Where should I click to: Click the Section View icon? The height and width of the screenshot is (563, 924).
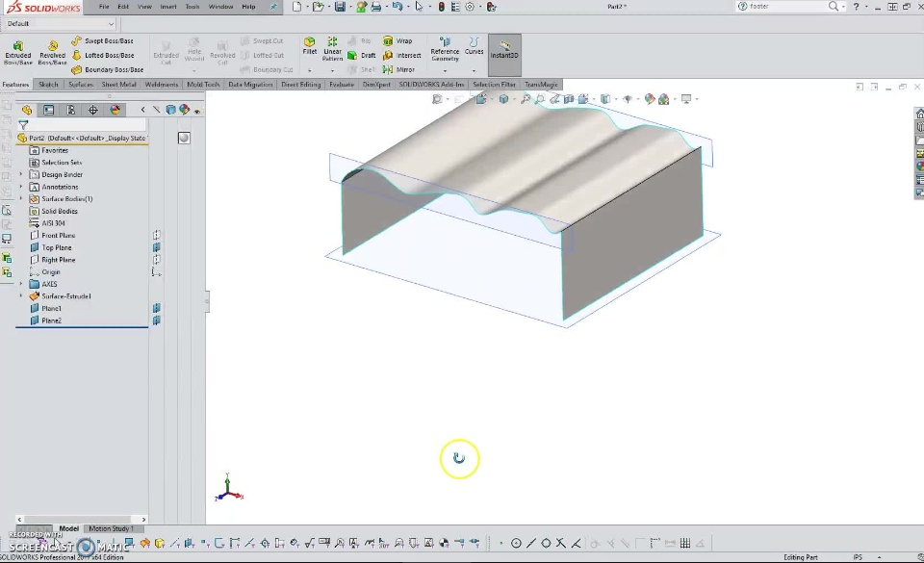click(569, 99)
